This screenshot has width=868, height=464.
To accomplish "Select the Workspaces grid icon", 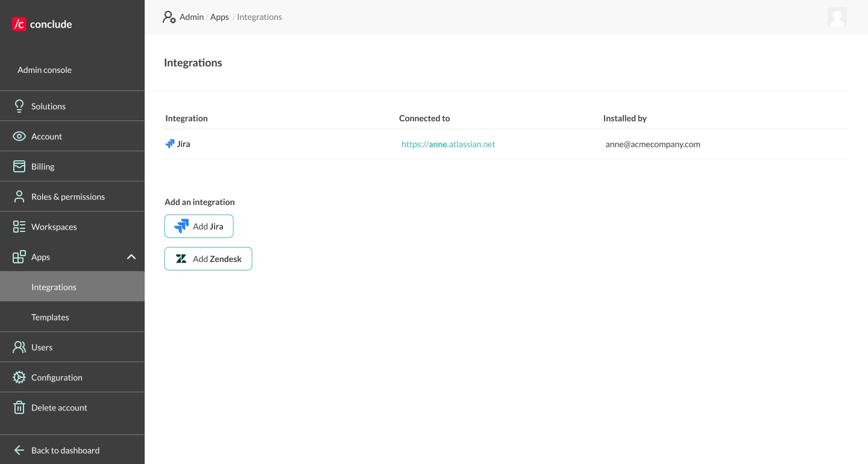I will [x=19, y=226].
